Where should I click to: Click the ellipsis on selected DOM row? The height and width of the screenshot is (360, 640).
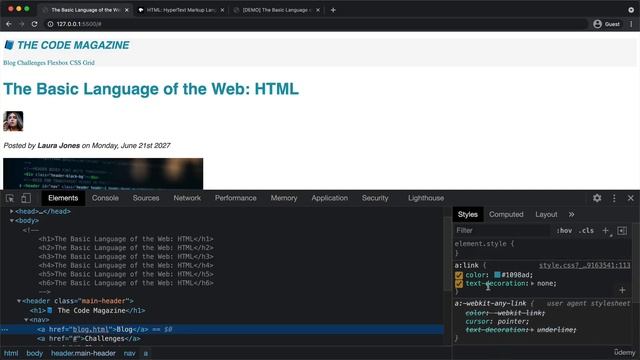click(4, 329)
